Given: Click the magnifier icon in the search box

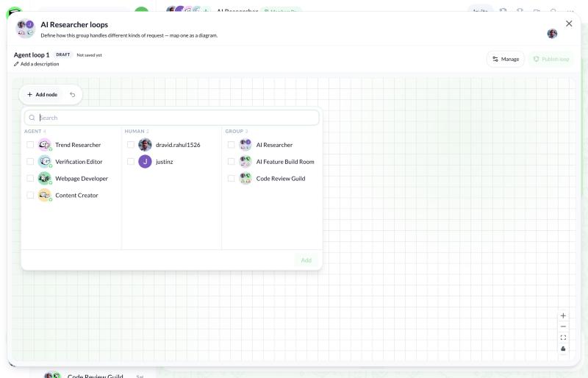Looking at the screenshot, I should coord(32,118).
